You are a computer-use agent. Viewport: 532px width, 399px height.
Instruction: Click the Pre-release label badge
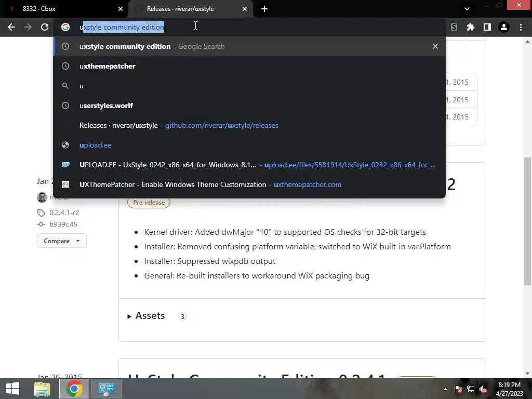[x=149, y=203]
